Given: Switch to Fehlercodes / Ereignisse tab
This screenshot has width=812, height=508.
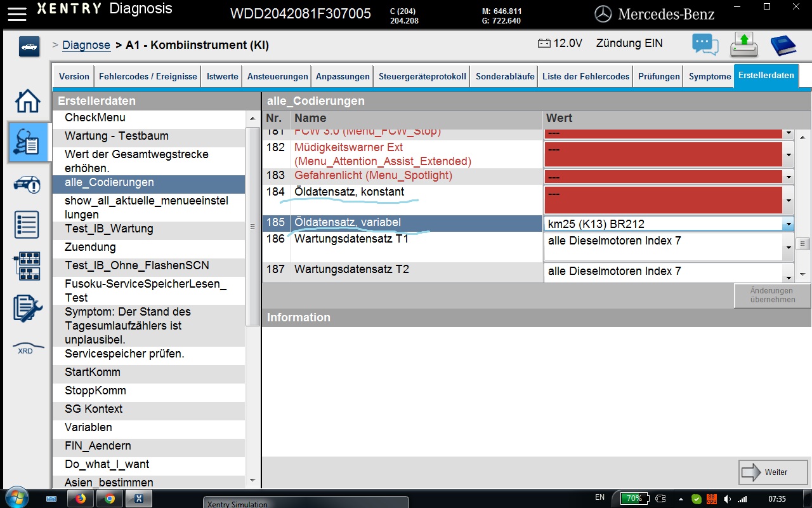Looking at the screenshot, I should (x=148, y=76).
